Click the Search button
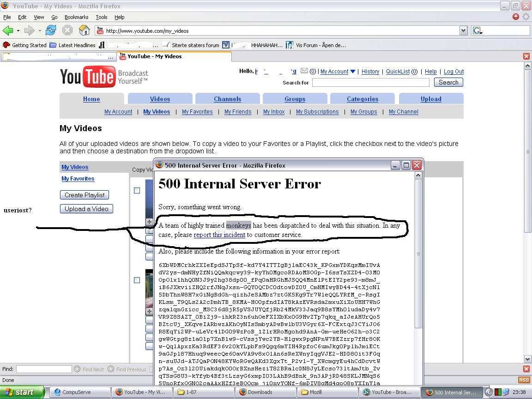 [x=448, y=83]
